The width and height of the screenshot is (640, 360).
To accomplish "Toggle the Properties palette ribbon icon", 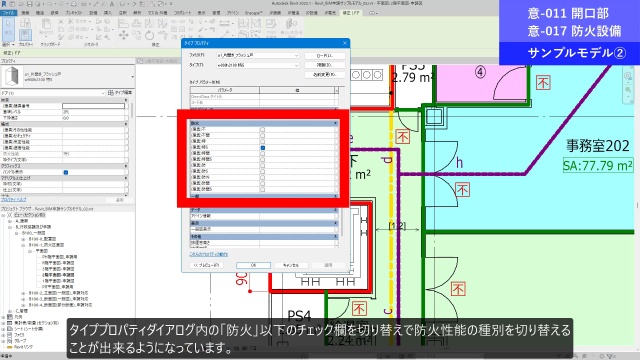I will click(x=25, y=35).
